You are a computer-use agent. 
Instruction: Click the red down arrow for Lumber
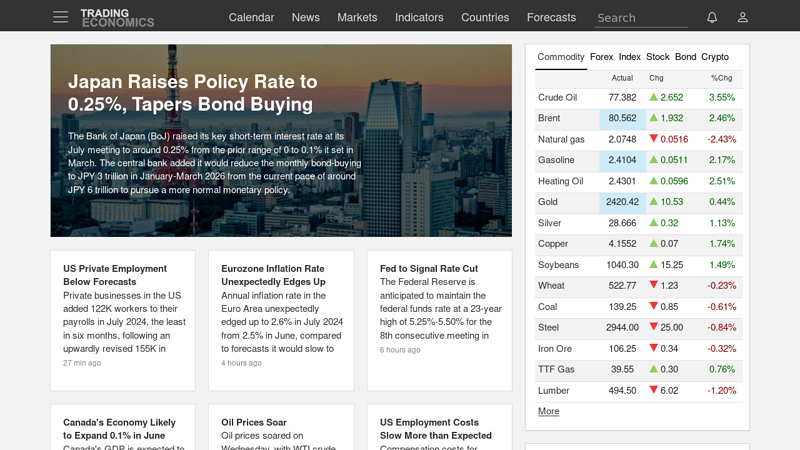tap(654, 390)
